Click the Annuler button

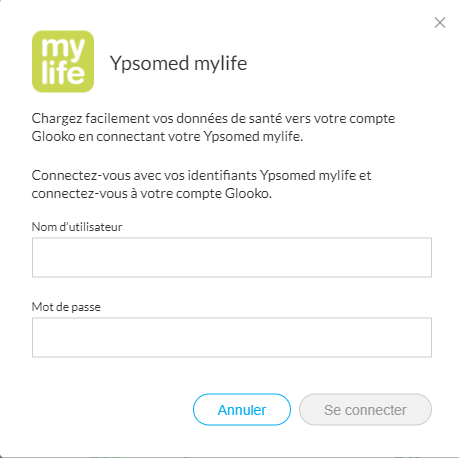242,410
